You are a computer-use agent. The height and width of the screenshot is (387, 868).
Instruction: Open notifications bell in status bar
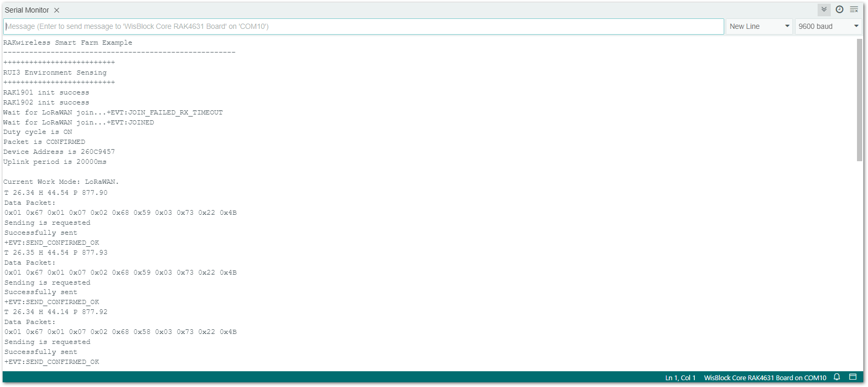837,377
